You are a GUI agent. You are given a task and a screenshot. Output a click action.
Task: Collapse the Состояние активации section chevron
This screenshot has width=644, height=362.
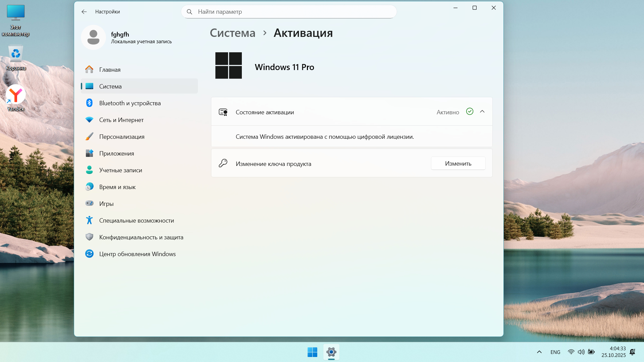[482, 112]
